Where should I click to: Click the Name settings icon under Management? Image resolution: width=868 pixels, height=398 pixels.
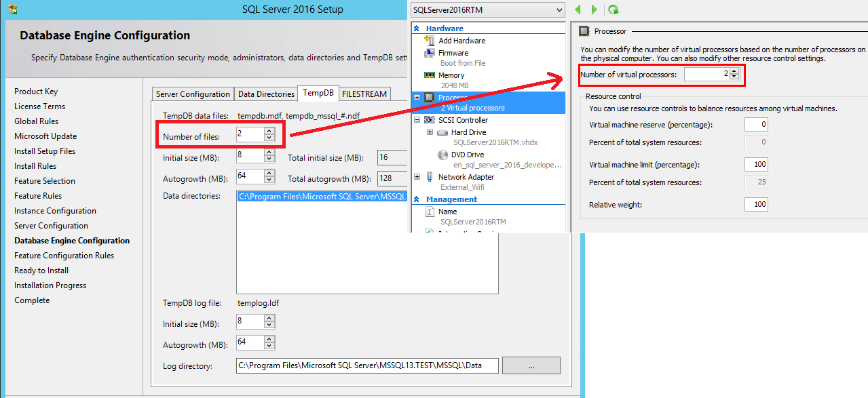[429, 212]
